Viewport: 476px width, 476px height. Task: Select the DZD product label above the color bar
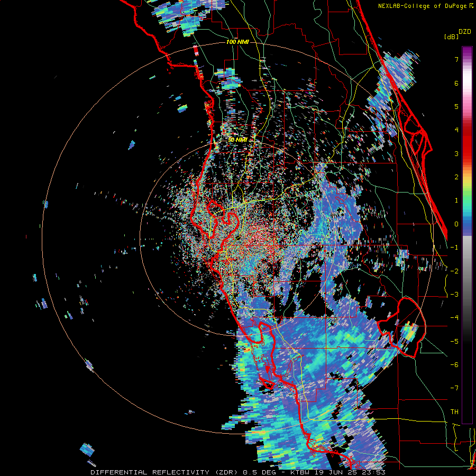(465, 32)
